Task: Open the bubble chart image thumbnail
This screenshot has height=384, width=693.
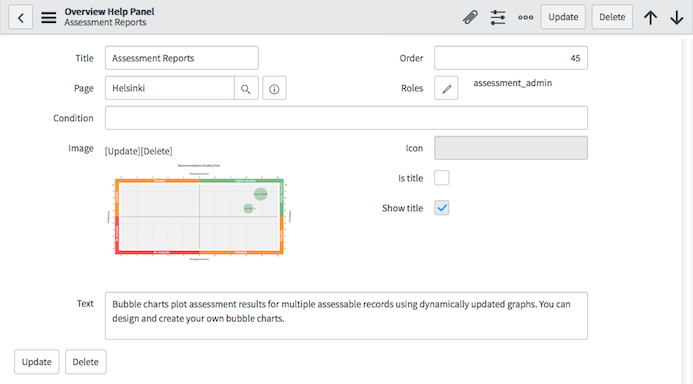Action: (199, 213)
